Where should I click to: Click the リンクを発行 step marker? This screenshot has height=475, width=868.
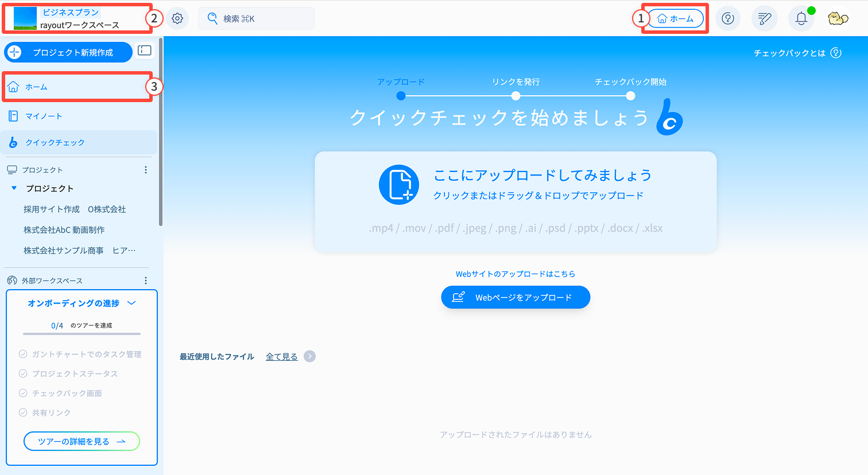pyautogui.click(x=516, y=96)
